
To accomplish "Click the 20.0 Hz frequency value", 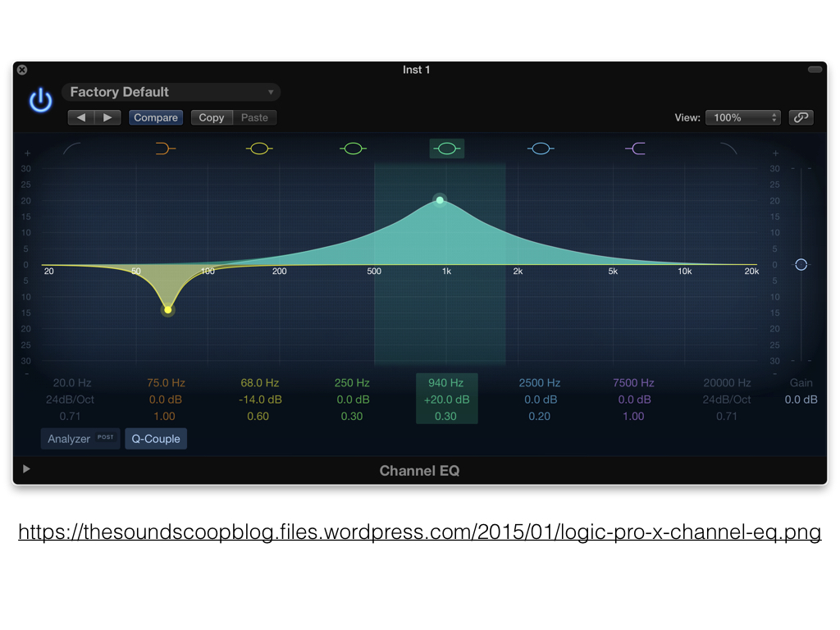I will [x=72, y=382].
